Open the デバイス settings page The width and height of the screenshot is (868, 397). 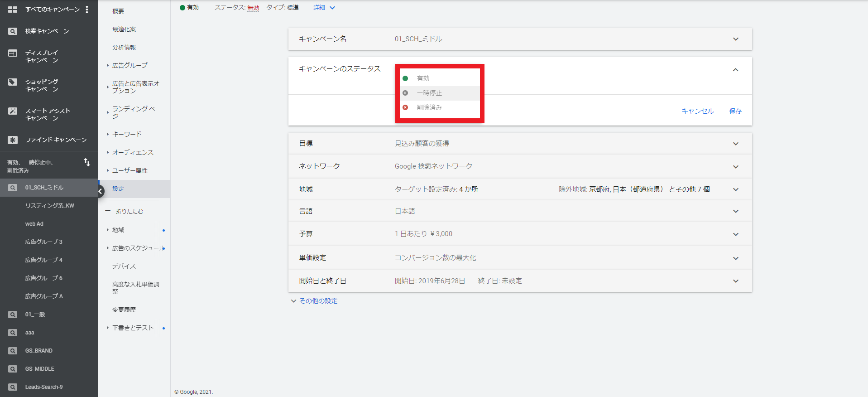124,266
